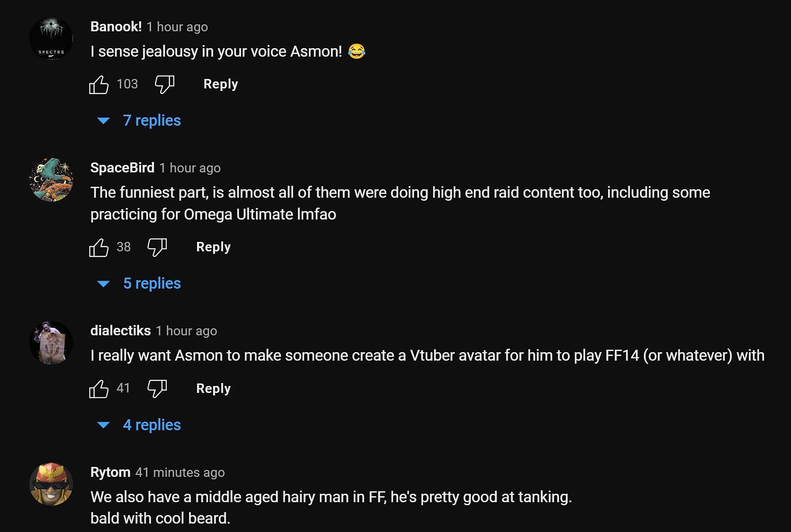Screen dimensions: 791x532
Task: Show 5 replies under SpaceBird's comment
Action: click(151, 284)
